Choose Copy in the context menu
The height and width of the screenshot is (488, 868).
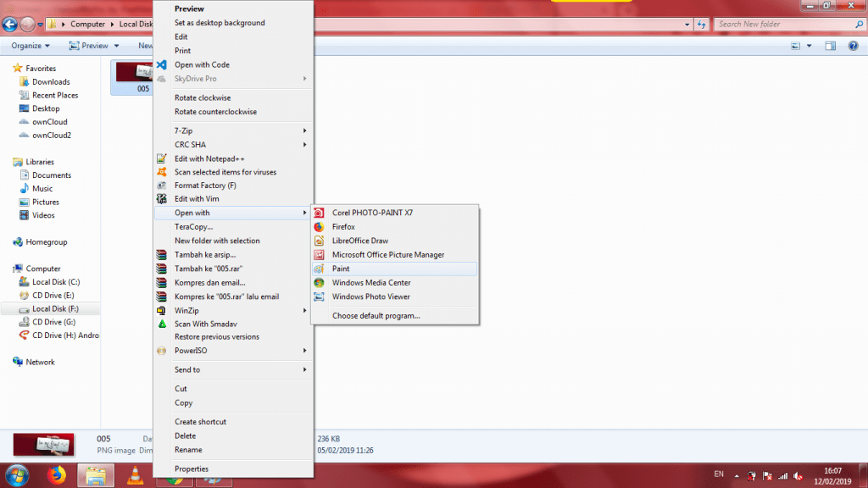[x=184, y=402]
